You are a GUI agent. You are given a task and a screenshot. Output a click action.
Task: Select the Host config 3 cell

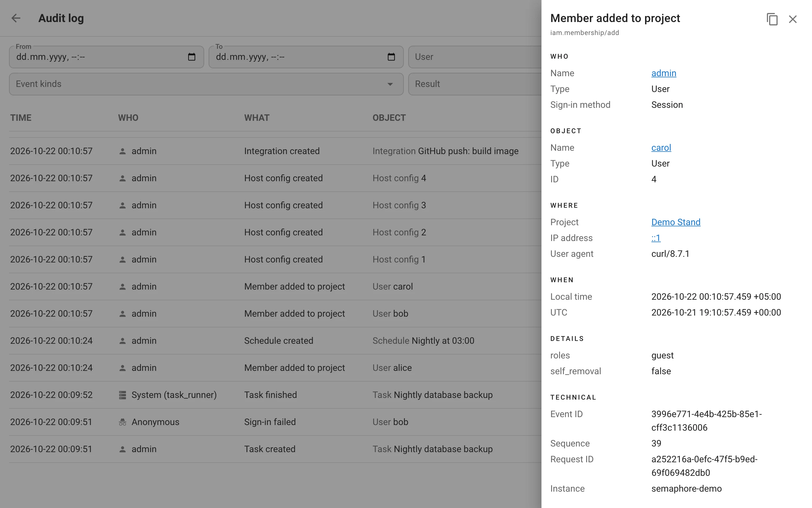coord(399,205)
